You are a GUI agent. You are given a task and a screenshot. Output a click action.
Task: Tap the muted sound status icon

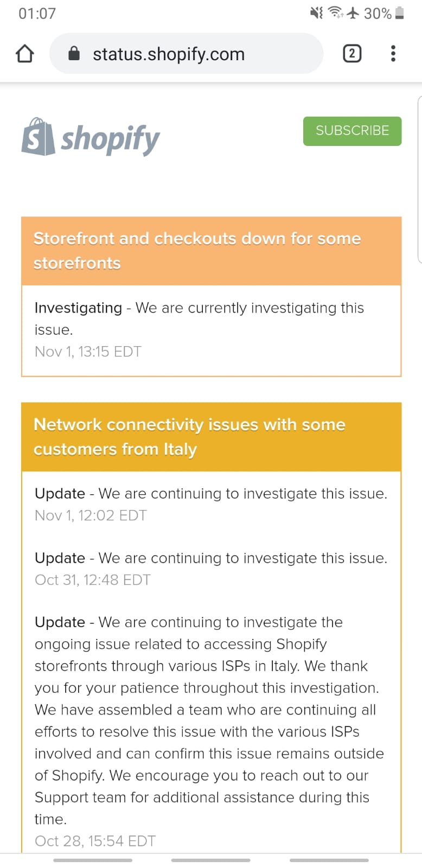(316, 13)
